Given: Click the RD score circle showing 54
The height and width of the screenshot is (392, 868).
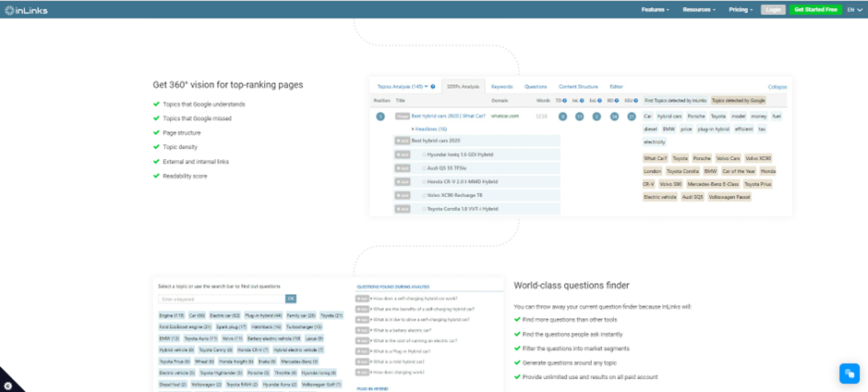Looking at the screenshot, I should pos(614,116).
